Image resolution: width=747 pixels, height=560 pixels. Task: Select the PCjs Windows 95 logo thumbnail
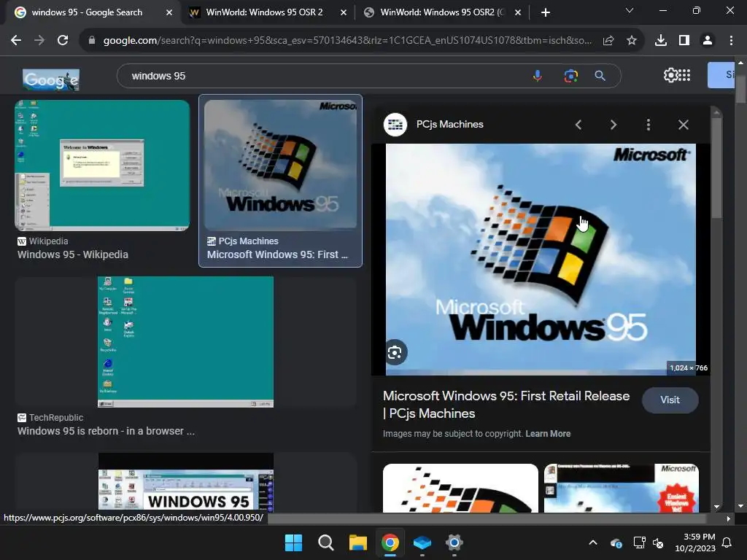(x=280, y=166)
